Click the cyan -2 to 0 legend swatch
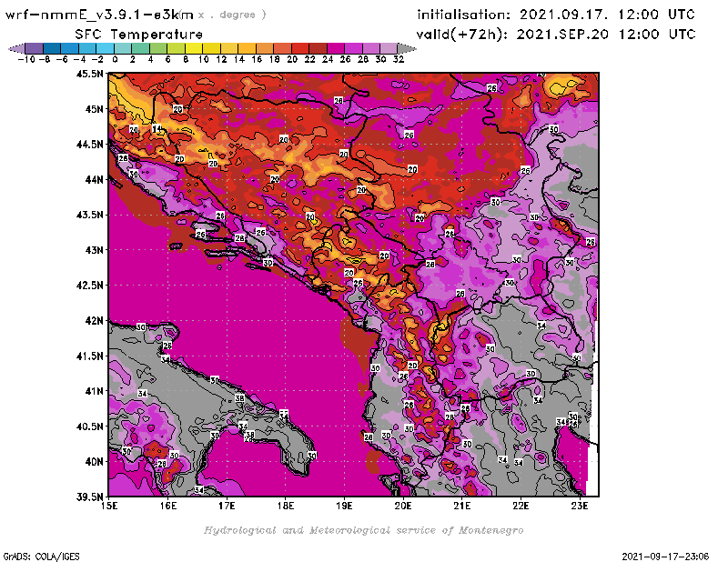 tap(105, 49)
